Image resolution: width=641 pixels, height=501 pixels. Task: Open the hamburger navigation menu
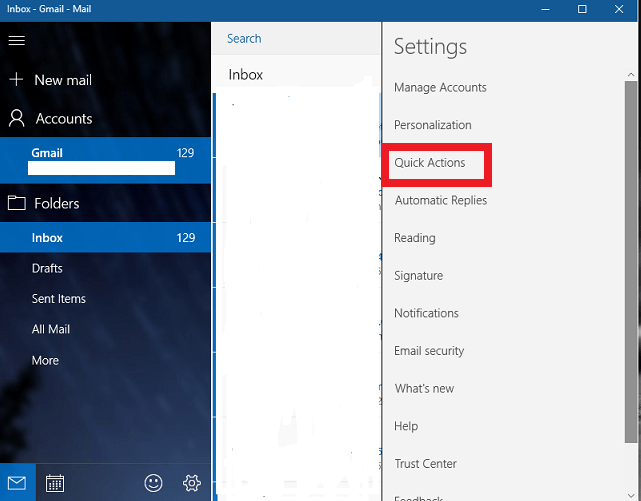point(17,40)
